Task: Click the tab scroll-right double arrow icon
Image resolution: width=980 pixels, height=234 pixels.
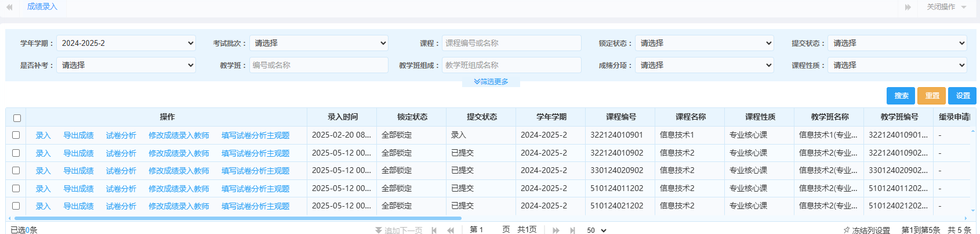Action: click(x=908, y=7)
